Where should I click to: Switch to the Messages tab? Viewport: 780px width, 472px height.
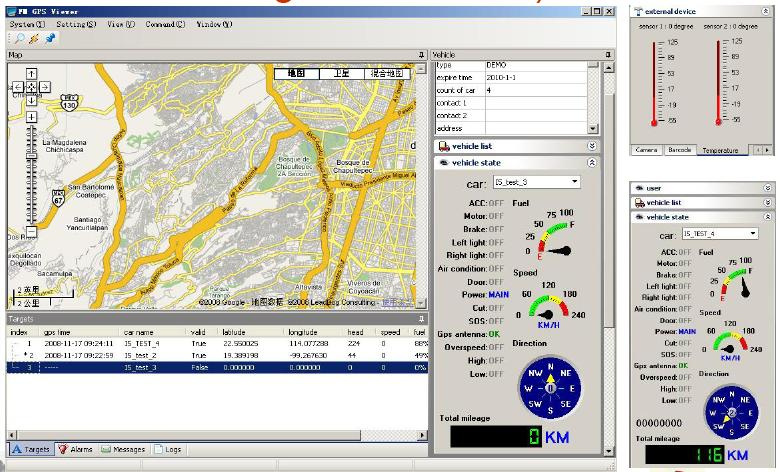(x=123, y=449)
